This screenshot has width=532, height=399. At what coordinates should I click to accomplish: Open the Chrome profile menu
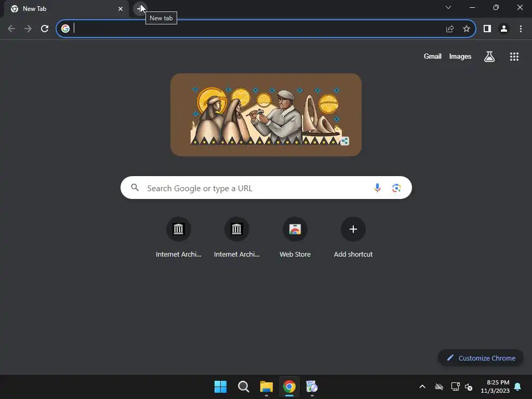pyautogui.click(x=504, y=29)
